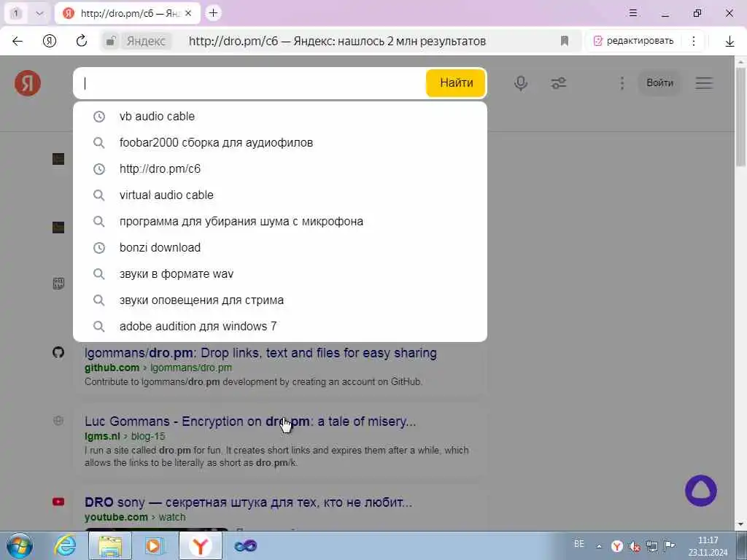Click the address bar page title text

tap(337, 42)
